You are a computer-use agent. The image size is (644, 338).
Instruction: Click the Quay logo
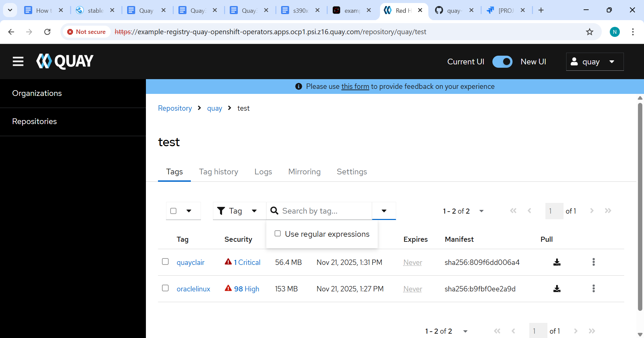(x=65, y=61)
